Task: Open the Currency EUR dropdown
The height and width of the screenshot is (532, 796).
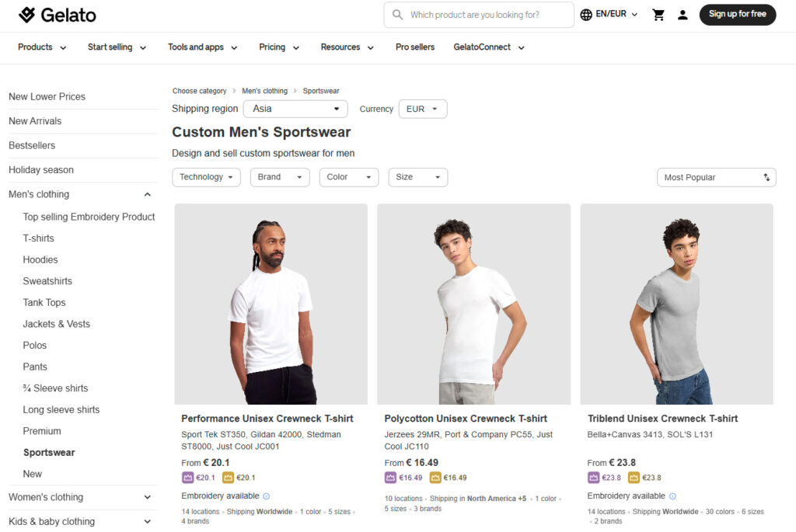Action: 422,109
